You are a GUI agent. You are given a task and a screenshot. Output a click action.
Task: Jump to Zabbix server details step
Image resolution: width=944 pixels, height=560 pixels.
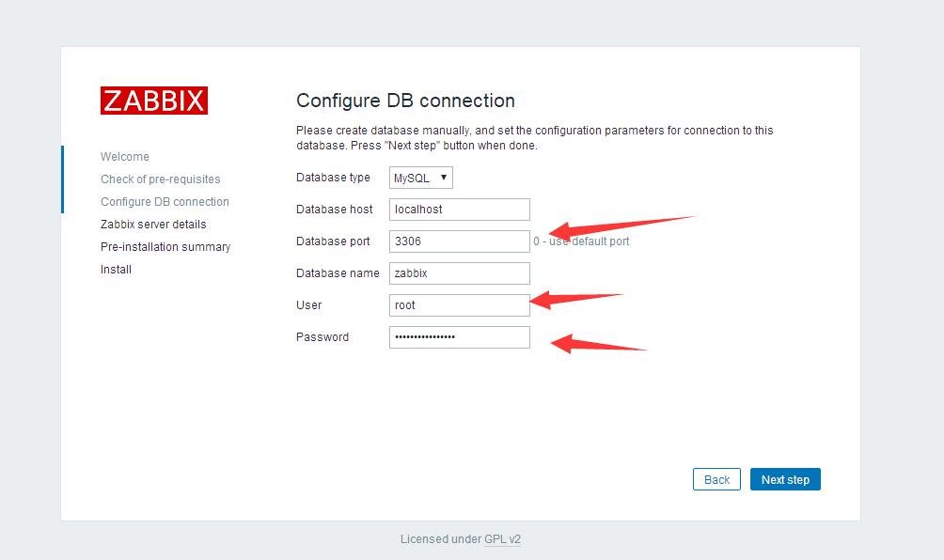point(153,225)
